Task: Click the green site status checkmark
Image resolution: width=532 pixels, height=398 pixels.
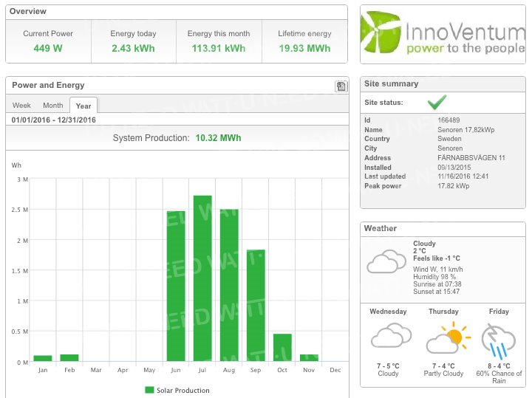Action: coord(437,102)
